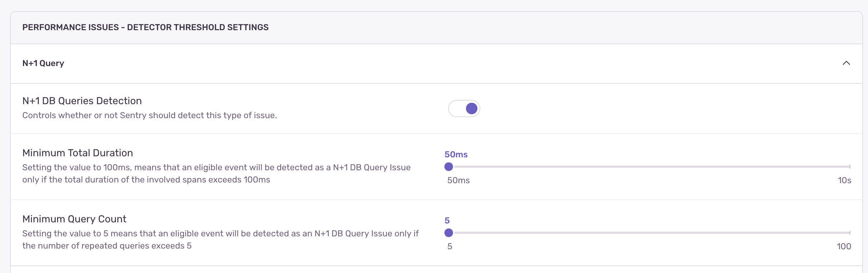This screenshot has height=273, width=868.
Task: Click the 10s maximum label
Action: pos(844,180)
